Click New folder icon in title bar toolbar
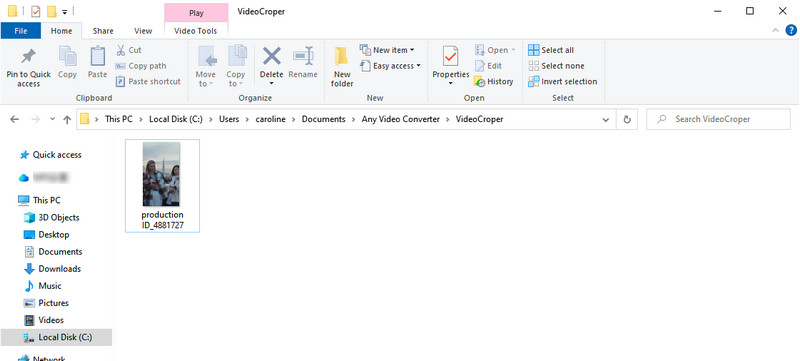This screenshot has height=361, width=800. pyautogui.click(x=52, y=11)
